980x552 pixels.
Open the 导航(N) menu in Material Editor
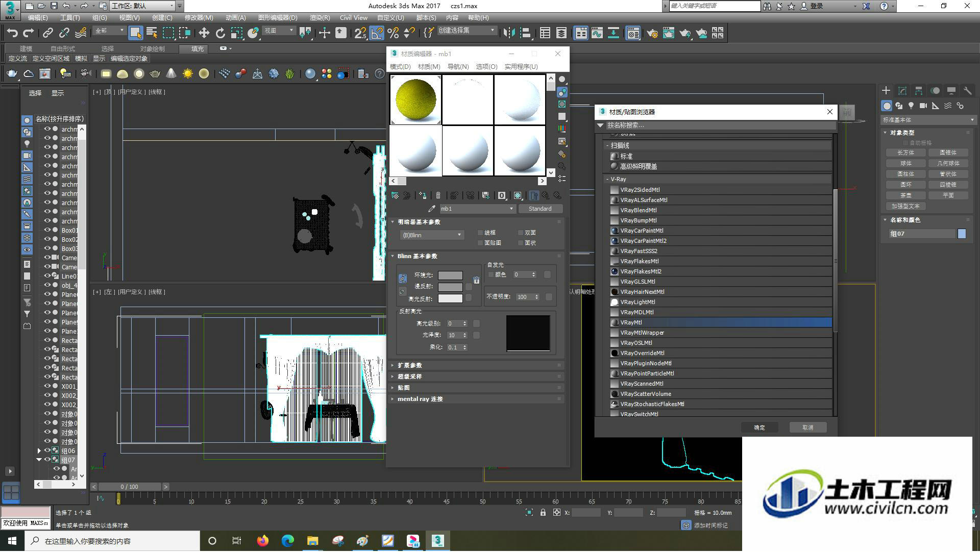(458, 66)
